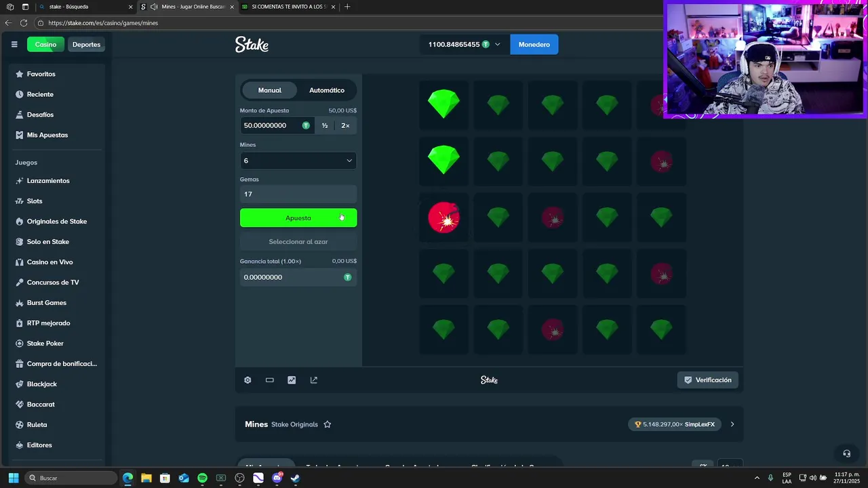This screenshot has height=488, width=868.
Task: Select Casino mode in sidebar
Action: [x=45, y=45]
